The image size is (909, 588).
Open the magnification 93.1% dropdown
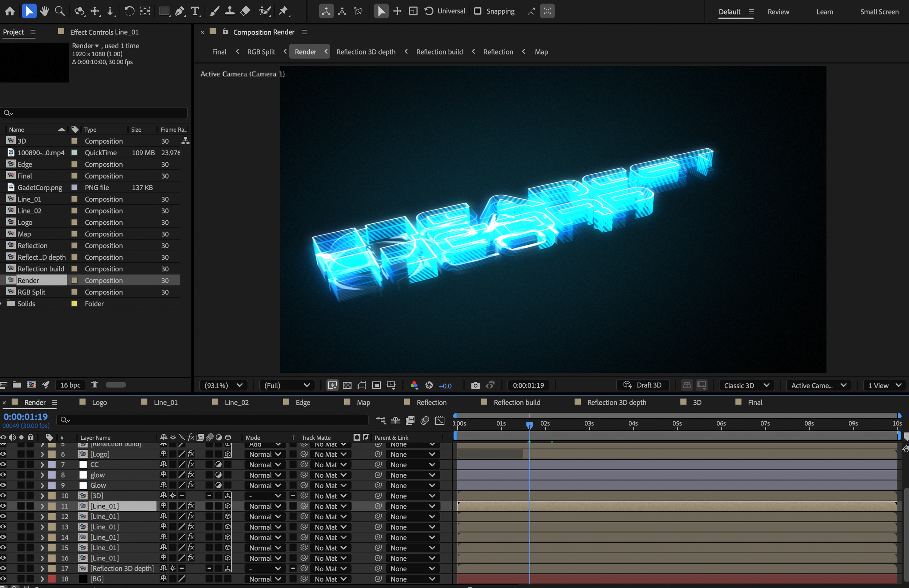(223, 385)
